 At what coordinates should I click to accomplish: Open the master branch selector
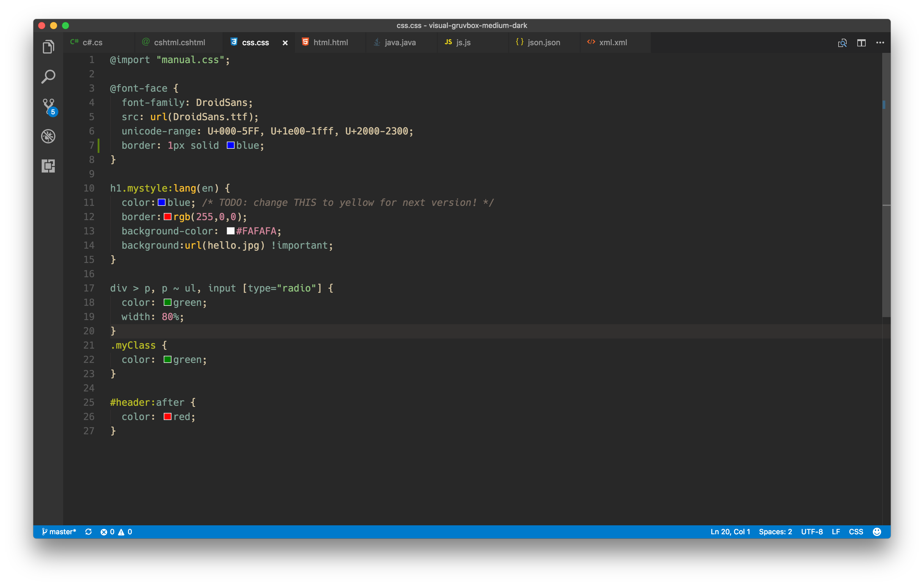(x=59, y=532)
